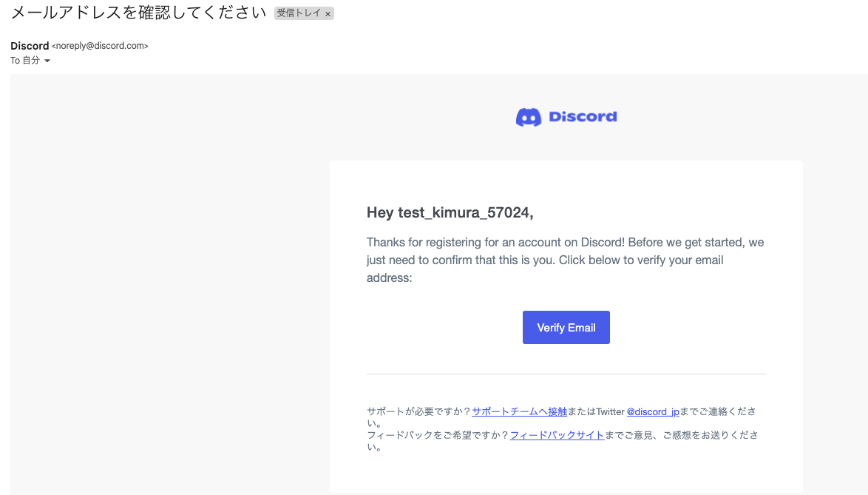Select the noreply@discord.com email address
Image resolution: width=868 pixels, height=495 pixels.
click(x=99, y=45)
